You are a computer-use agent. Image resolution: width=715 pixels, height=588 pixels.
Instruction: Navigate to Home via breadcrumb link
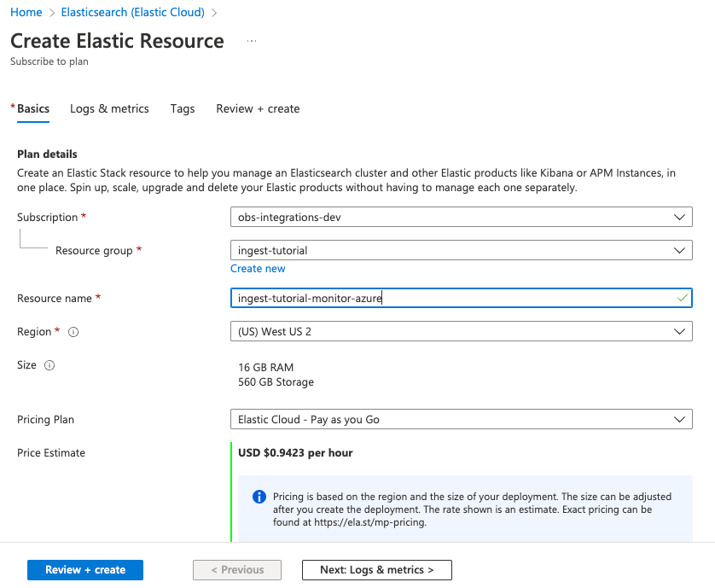(26, 12)
